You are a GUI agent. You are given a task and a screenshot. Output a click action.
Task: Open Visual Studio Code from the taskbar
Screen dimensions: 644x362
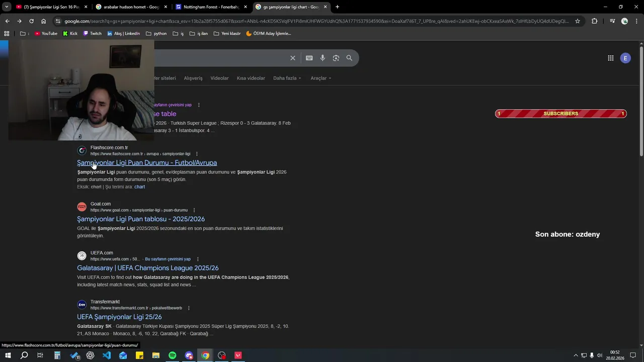107,355
